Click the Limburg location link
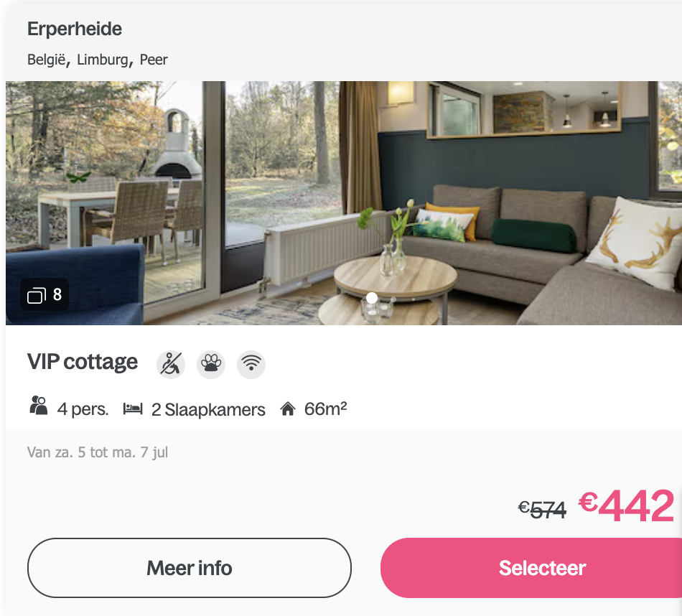 click(x=103, y=60)
